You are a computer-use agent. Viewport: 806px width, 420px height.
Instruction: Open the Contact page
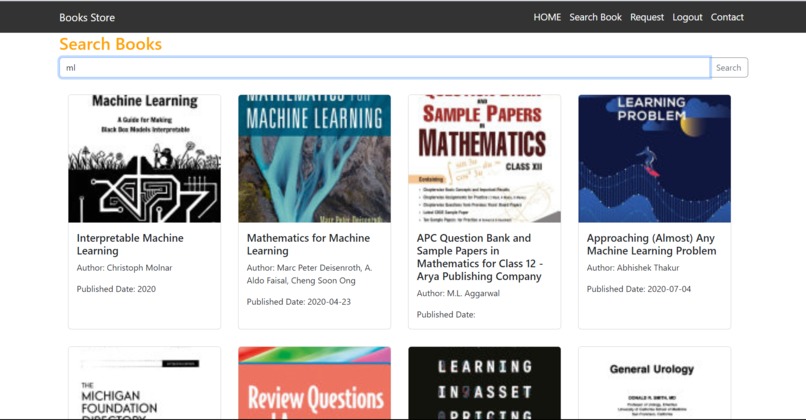coord(727,17)
